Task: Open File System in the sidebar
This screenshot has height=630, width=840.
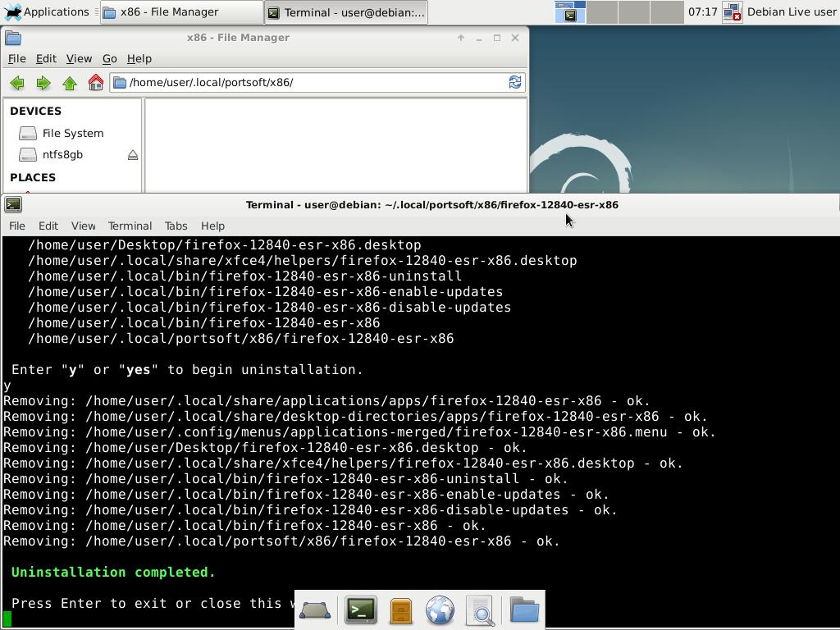Action: pos(72,133)
